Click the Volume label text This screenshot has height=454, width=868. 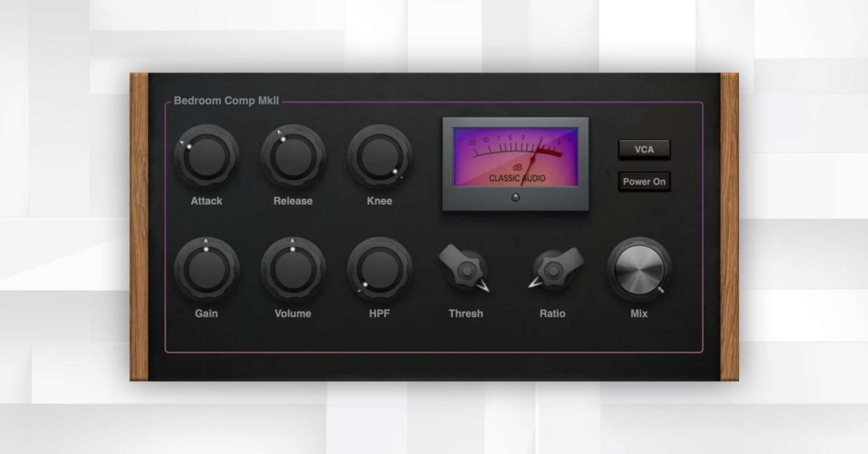[x=293, y=314]
